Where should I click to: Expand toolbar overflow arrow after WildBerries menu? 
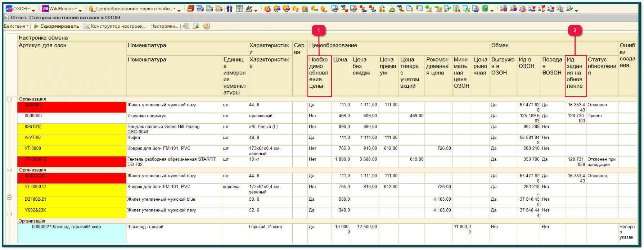pos(80,10)
